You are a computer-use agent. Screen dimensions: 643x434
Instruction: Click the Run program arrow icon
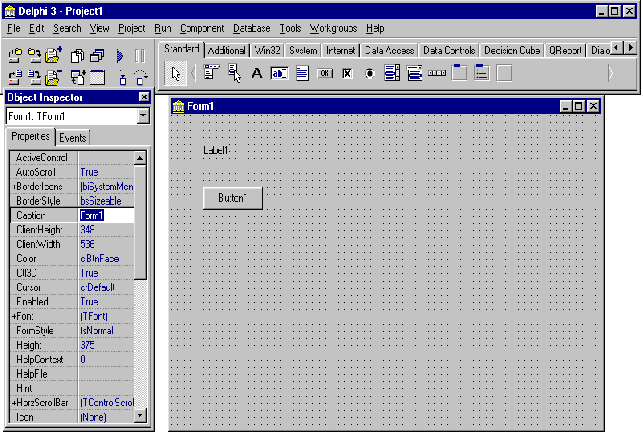[120, 56]
